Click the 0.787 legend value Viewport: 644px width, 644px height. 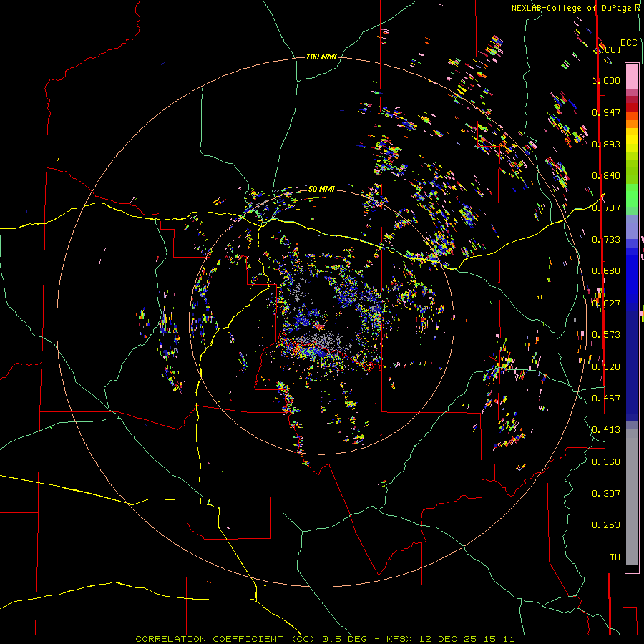606,208
